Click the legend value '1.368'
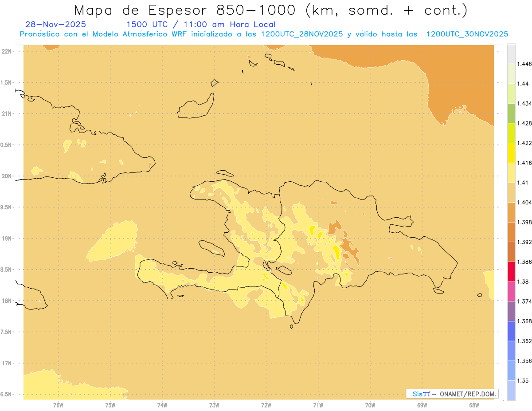The height and width of the screenshot is (411, 532). click(525, 321)
